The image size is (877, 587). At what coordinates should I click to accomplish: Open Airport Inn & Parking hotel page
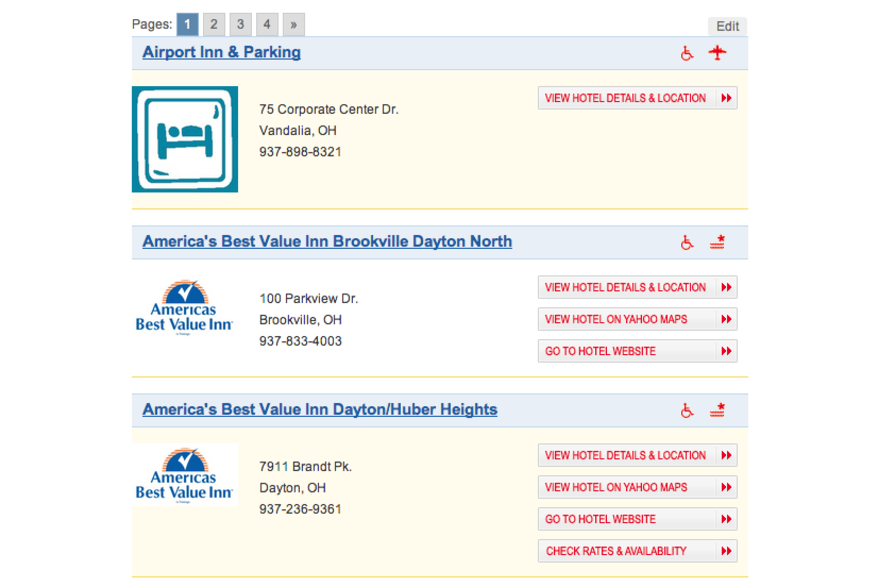pos(221,52)
